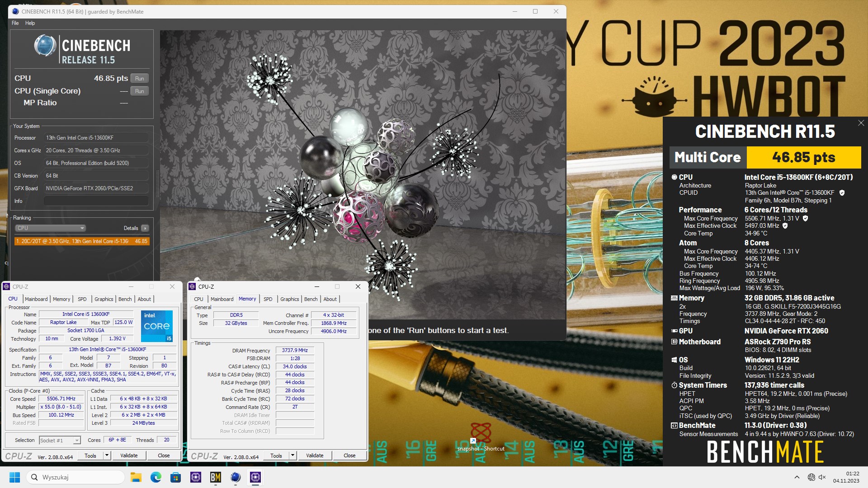
Task: Click the Wyszukaj taskbar search box
Action: pyautogui.click(x=75, y=477)
